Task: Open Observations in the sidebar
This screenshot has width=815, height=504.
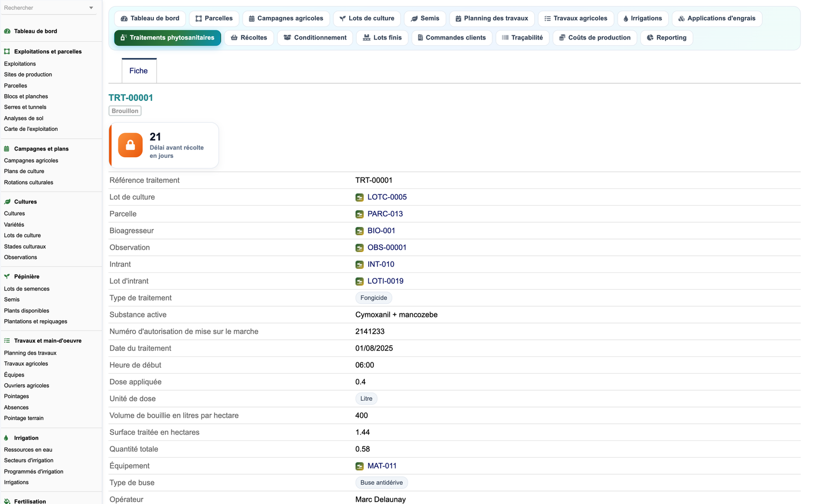Action: [20, 258]
